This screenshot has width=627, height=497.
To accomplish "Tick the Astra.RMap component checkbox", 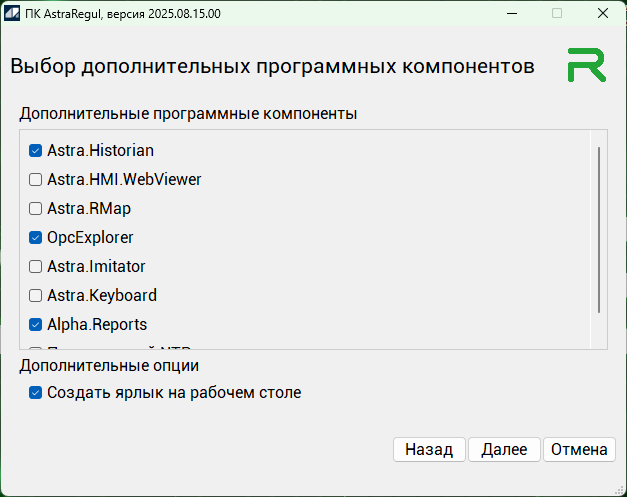I will click(36, 209).
